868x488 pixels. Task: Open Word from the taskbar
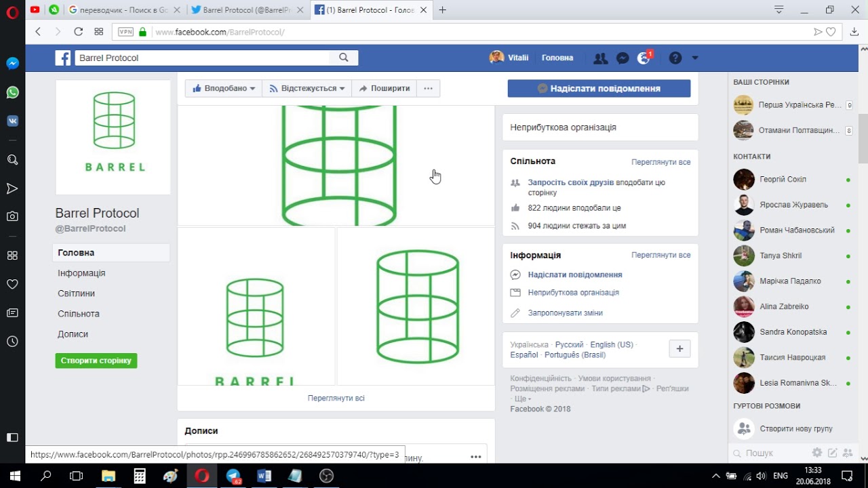point(264,476)
